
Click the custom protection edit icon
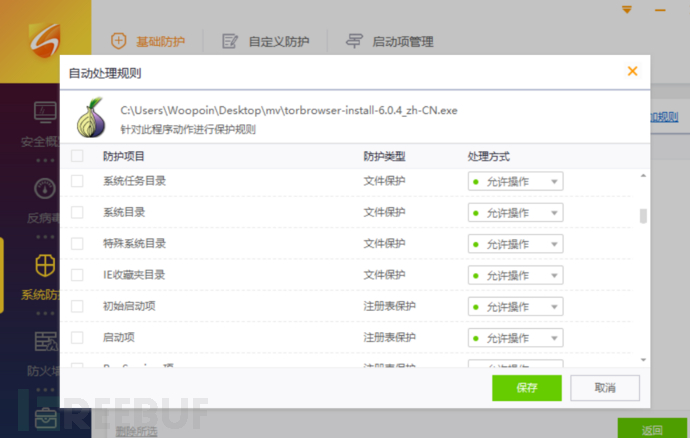point(230,41)
